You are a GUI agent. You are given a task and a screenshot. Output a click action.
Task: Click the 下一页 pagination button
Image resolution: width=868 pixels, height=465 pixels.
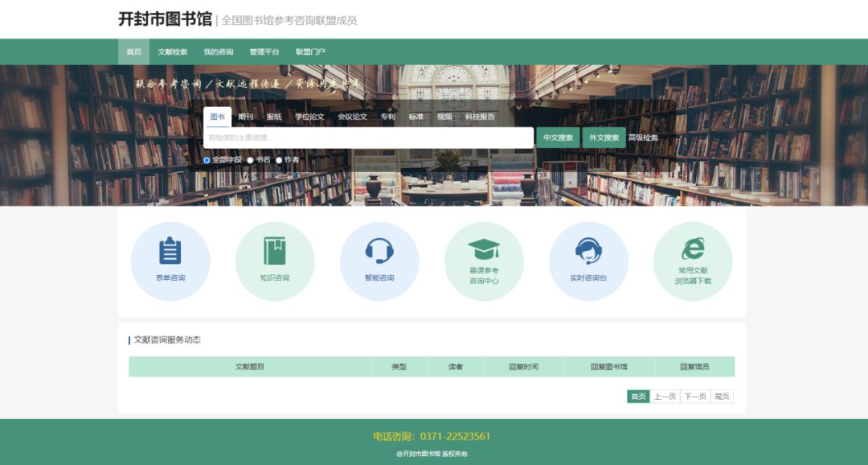click(695, 397)
